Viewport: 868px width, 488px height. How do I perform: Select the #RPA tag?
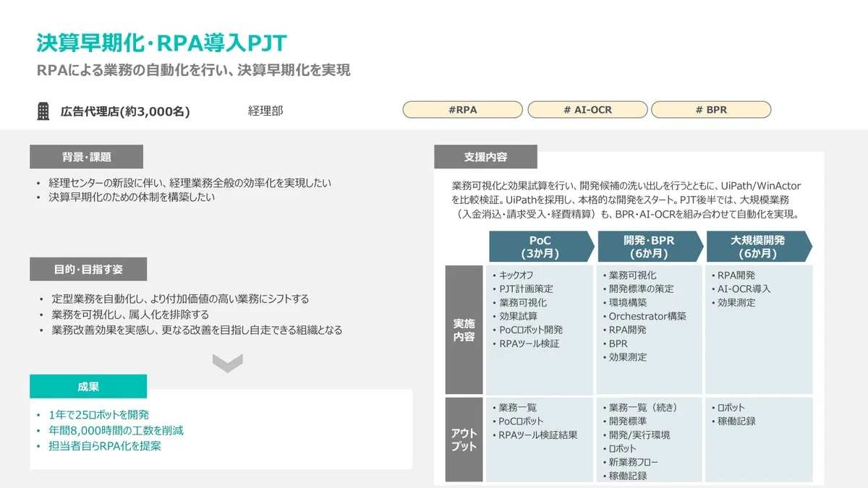click(462, 110)
